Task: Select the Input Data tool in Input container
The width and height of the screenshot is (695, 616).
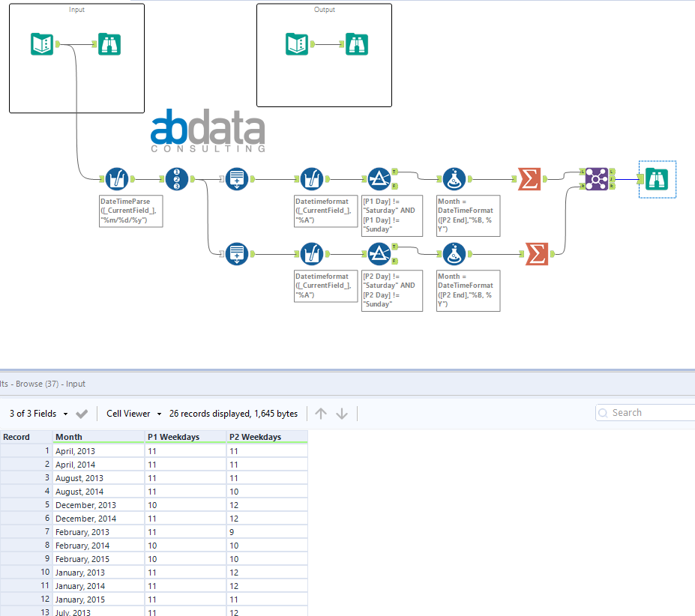Action: (42, 44)
